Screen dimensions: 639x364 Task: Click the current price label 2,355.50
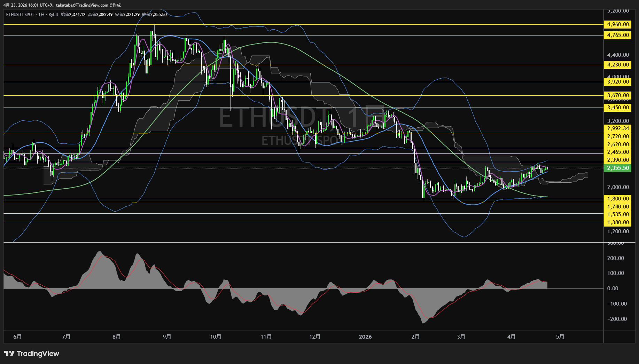618,168
